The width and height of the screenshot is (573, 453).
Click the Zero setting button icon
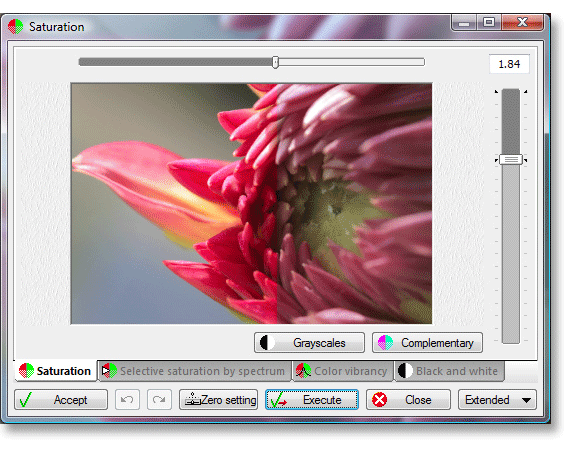click(193, 400)
